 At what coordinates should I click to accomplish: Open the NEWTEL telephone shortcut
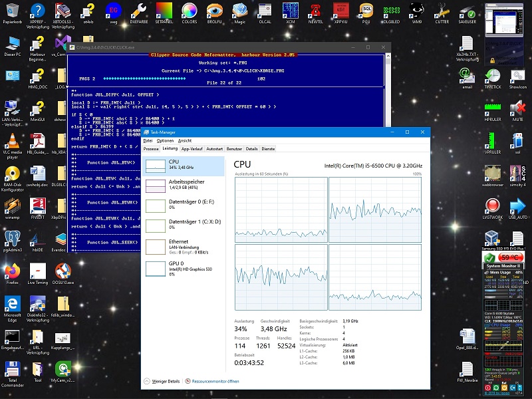(x=315, y=13)
